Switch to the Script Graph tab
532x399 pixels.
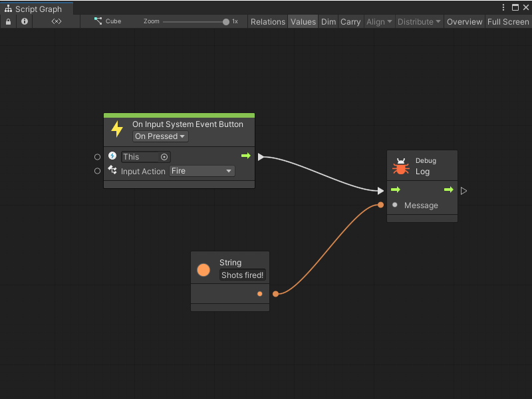tap(37, 9)
